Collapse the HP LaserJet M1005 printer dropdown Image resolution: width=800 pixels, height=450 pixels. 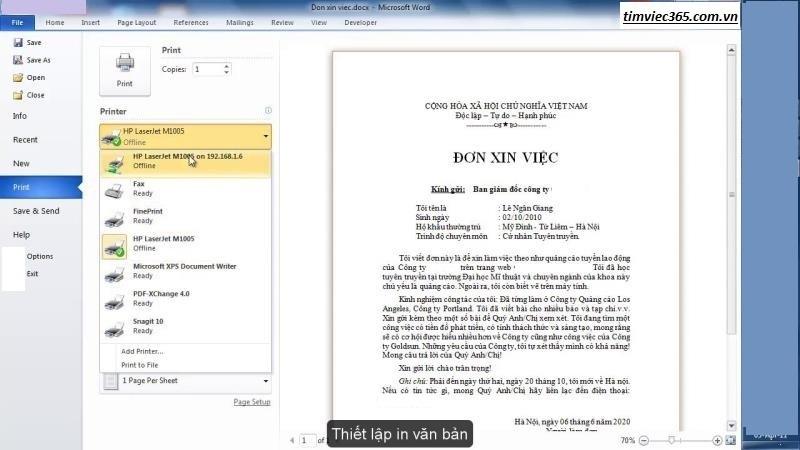pos(266,135)
